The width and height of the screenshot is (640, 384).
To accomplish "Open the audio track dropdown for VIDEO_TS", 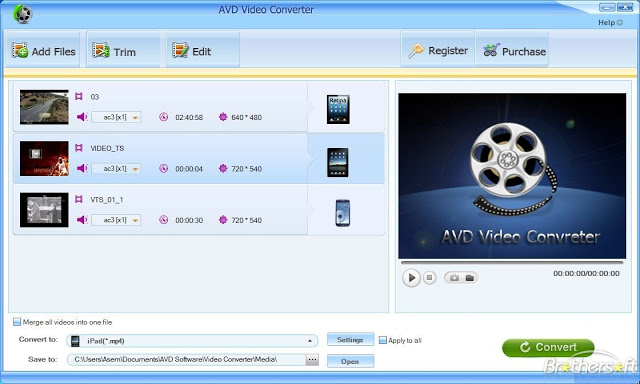I will [x=116, y=169].
